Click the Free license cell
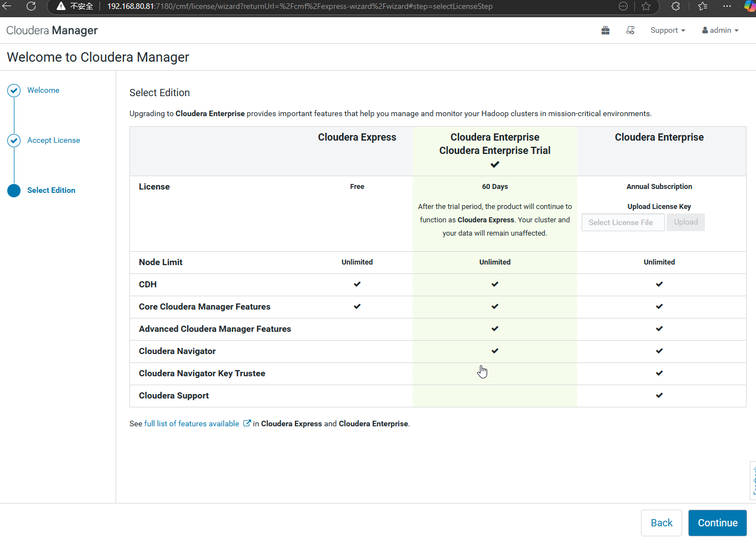This screenshot has width=756, height=543. point(357,187)
